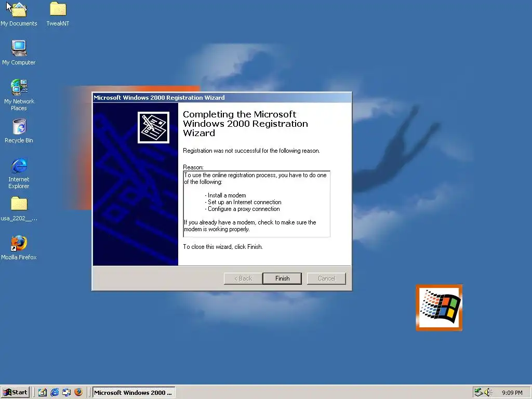
Task: Click the Registration Wizard title bar
Action: (x=222, y=98)
